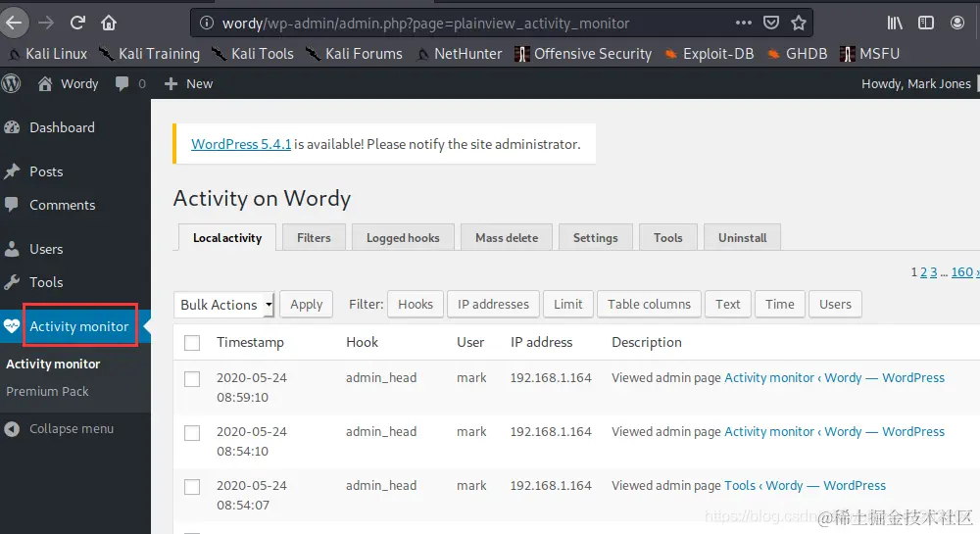Open Howdy, Mark Jones account menu
The width and height of the screenshot is (980, 534).
coord(916,83)
